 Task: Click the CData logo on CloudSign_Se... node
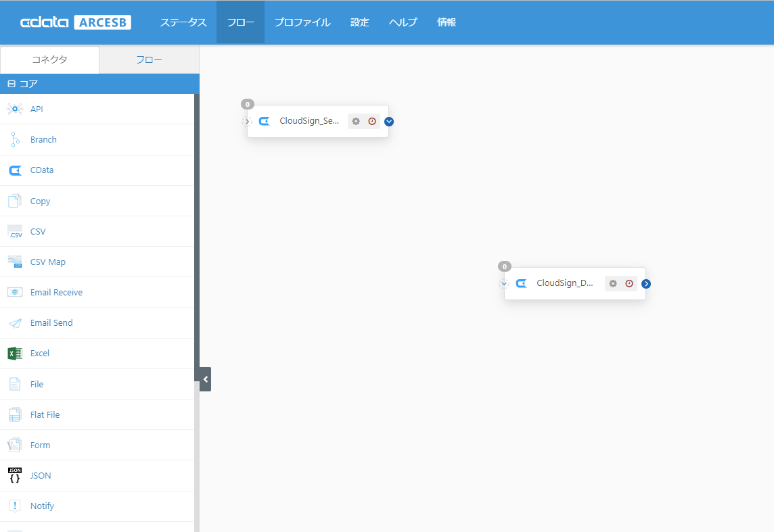click(x=265, y=121)
